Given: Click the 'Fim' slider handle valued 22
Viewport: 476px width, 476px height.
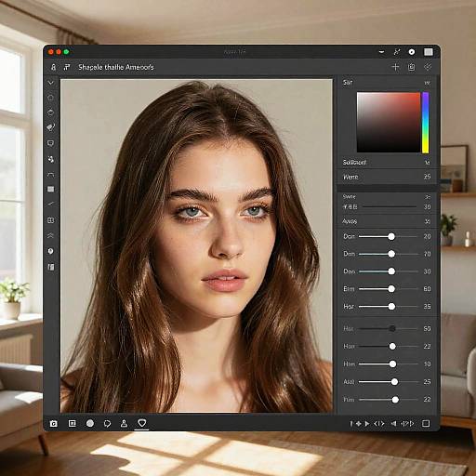Looking at the screenshot, I should coord(395,400).
